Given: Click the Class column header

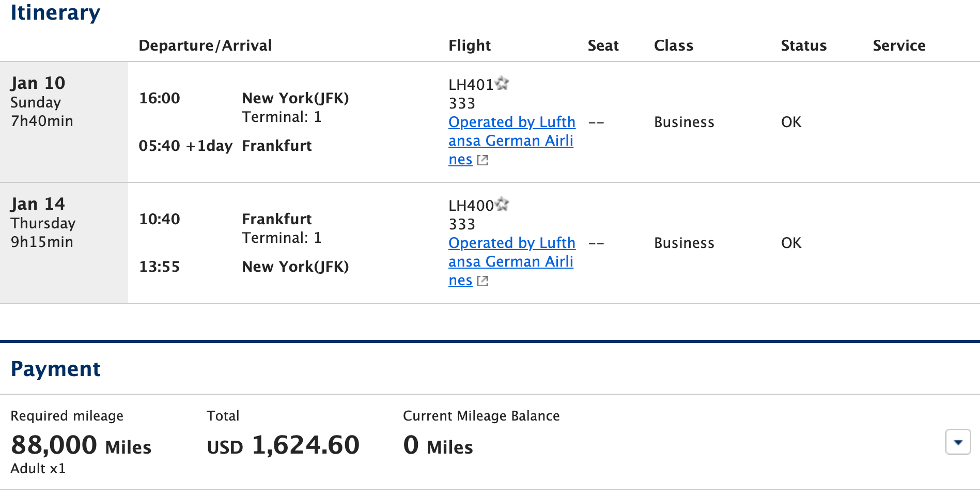Looking at the screenshot, I should pyautogui.click(x=674, y=45).
